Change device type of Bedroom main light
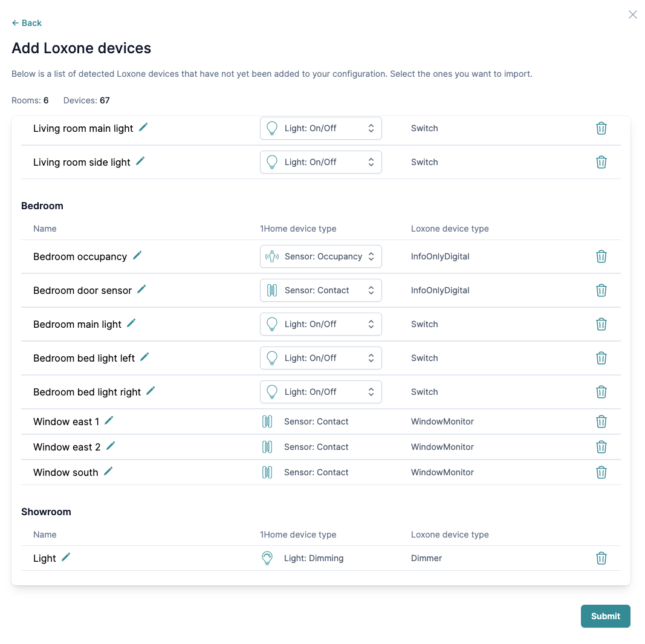The width and height of the screenshot is (645, 644). click(x=320, y=324)
